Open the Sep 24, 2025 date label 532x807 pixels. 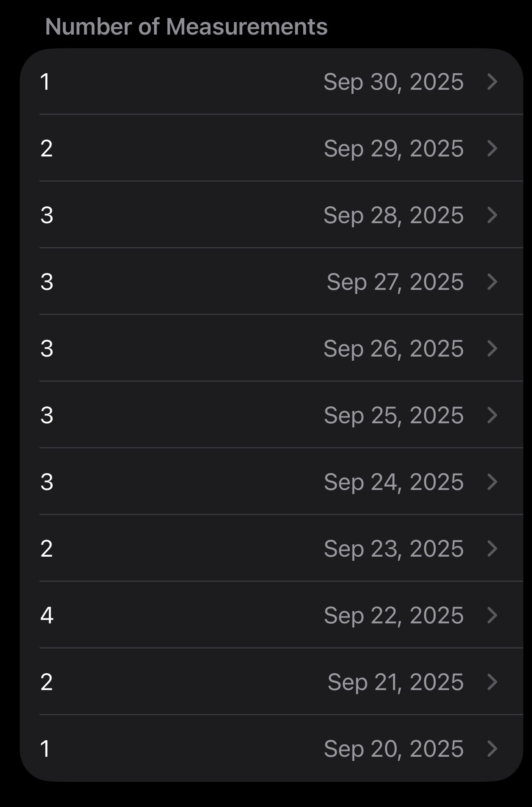(x=393, y=482)
